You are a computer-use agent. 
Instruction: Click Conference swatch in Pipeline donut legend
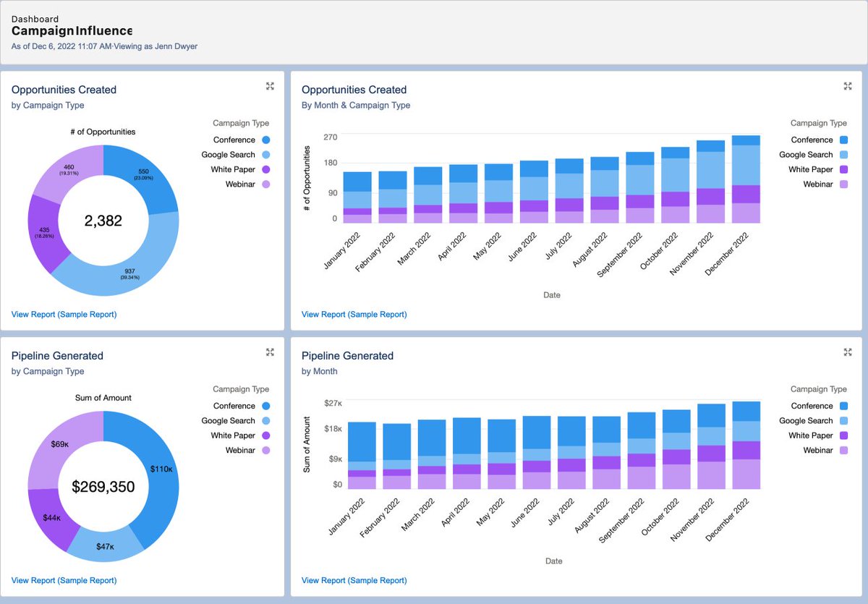point(266,406)
